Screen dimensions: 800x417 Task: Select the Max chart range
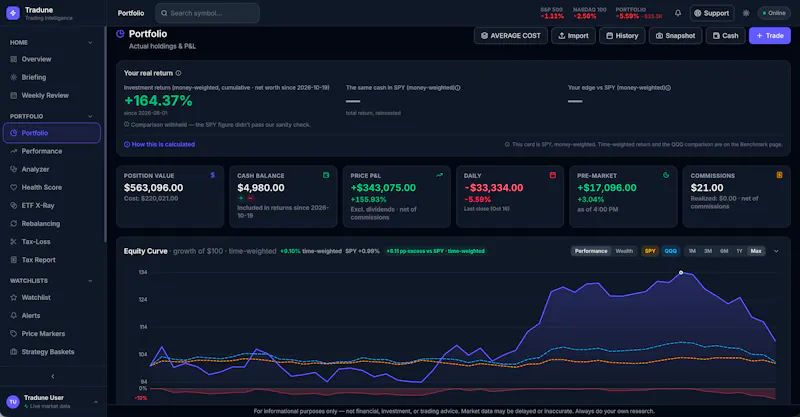tap(756, 251)
